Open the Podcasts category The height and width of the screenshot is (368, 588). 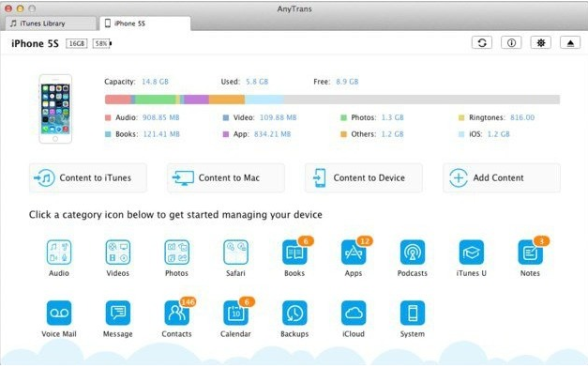pyautogui.click(x=412, y=252)
